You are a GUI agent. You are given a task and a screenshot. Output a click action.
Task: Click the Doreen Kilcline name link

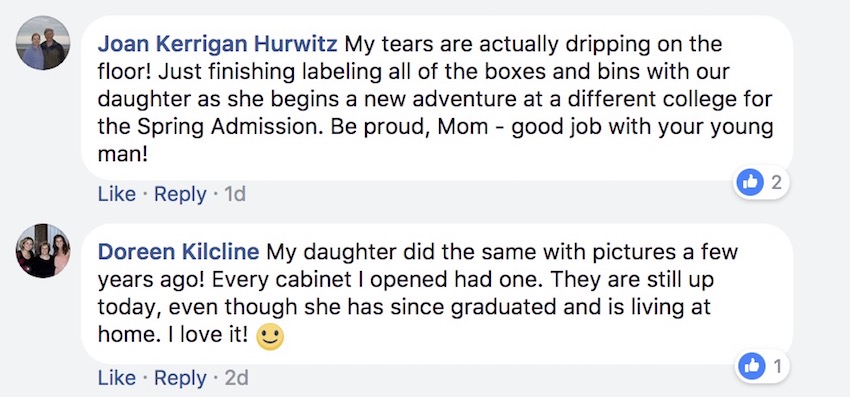pyautogui.click(x=178, y=252)
